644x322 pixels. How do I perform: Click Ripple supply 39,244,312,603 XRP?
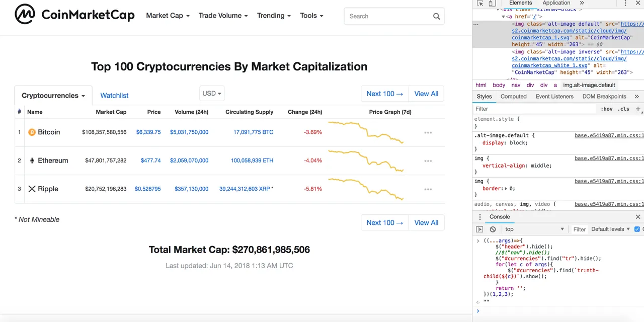245,189
